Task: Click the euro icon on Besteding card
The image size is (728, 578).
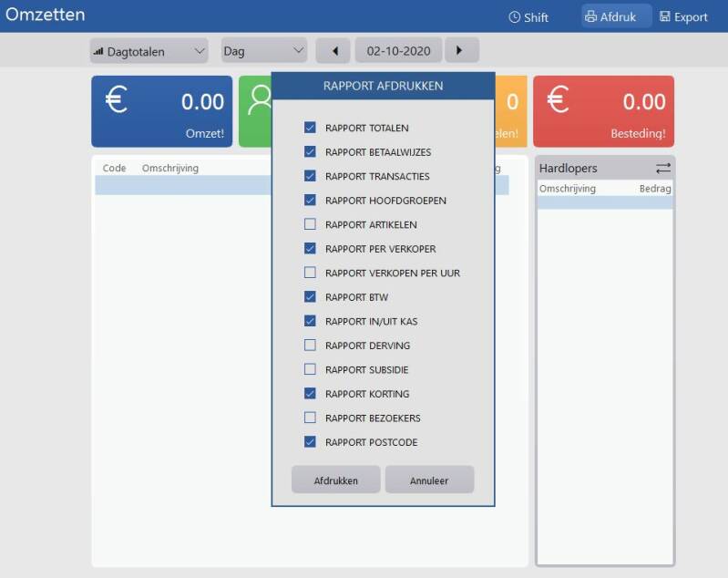Action: (x=558, y=99)
